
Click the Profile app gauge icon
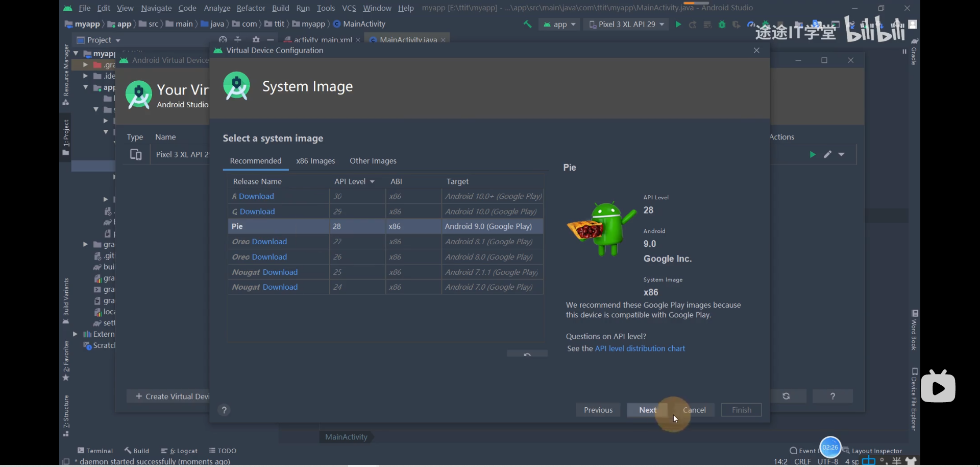click(x=750, y=25)
